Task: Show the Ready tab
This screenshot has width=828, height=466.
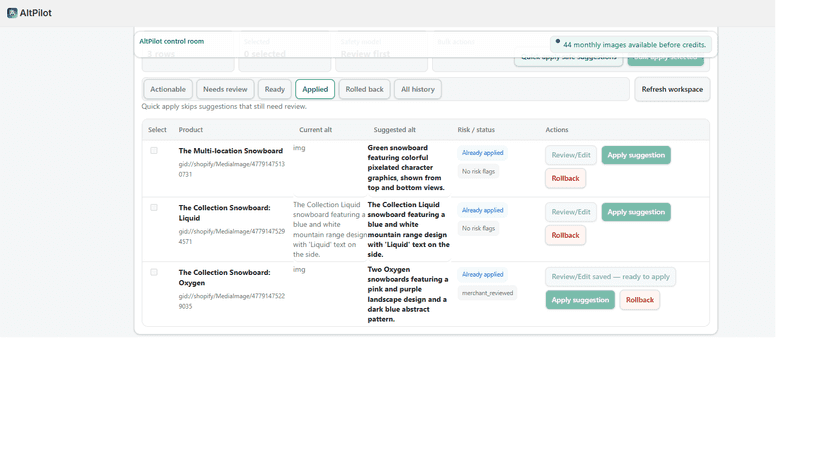Action: (275, 89)
